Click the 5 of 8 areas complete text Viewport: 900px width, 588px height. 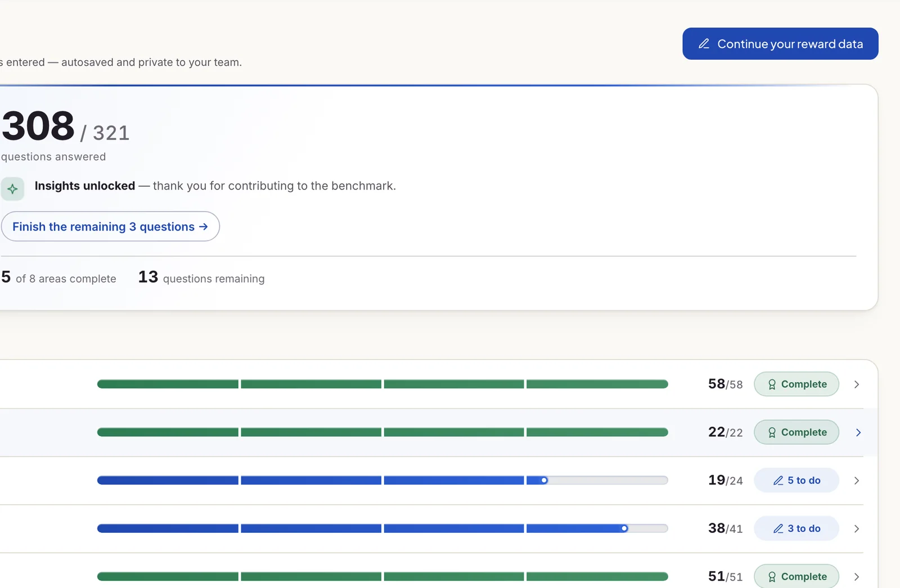point(58,278)
